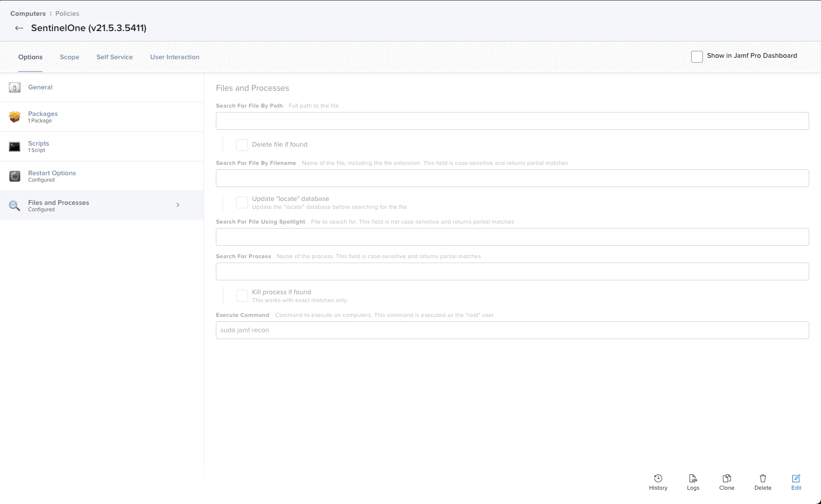Select Restart Options in the sidebar
Screen dimensions: 821x504
pyautogui.click(x=102, y=176)
